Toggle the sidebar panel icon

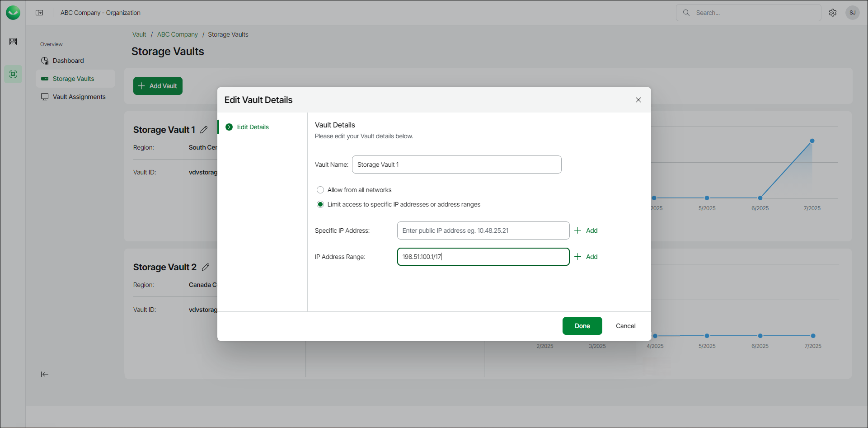coord(39,13)
